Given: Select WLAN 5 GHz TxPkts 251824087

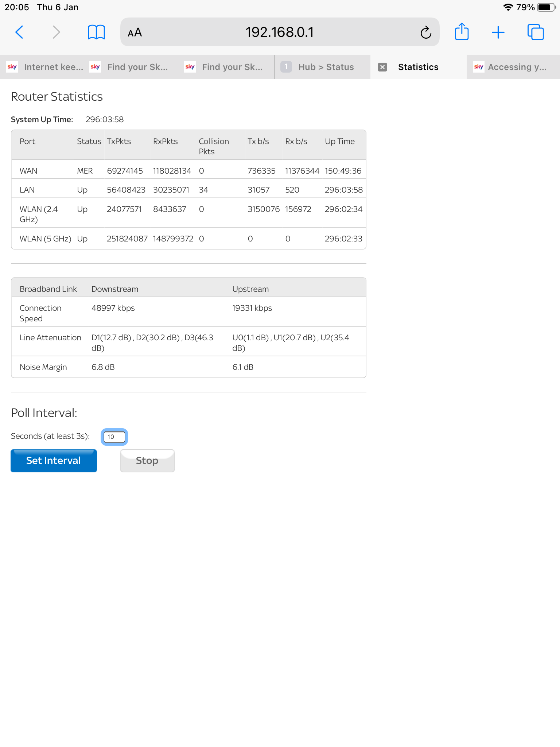Looking at the screenshot, I should 127,239.
